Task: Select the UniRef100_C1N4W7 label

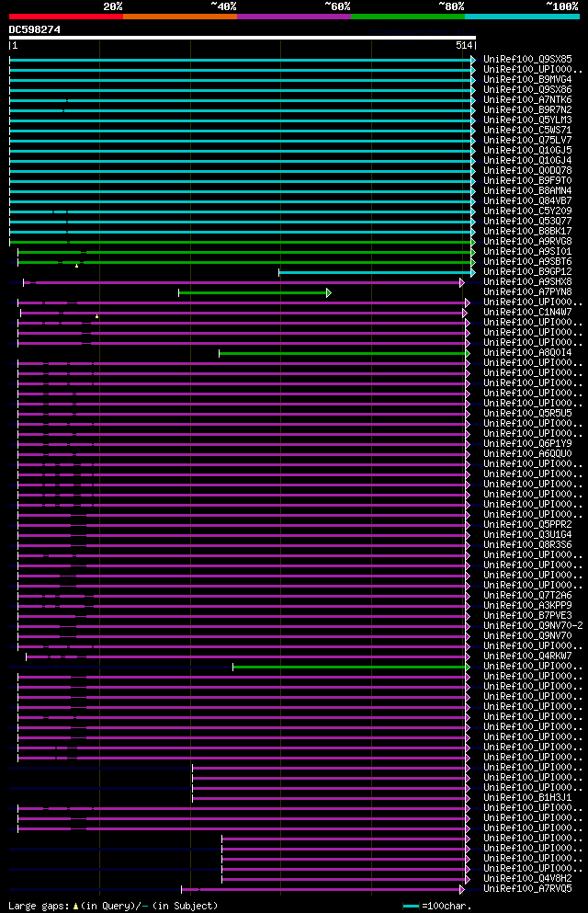Action: 527,312
